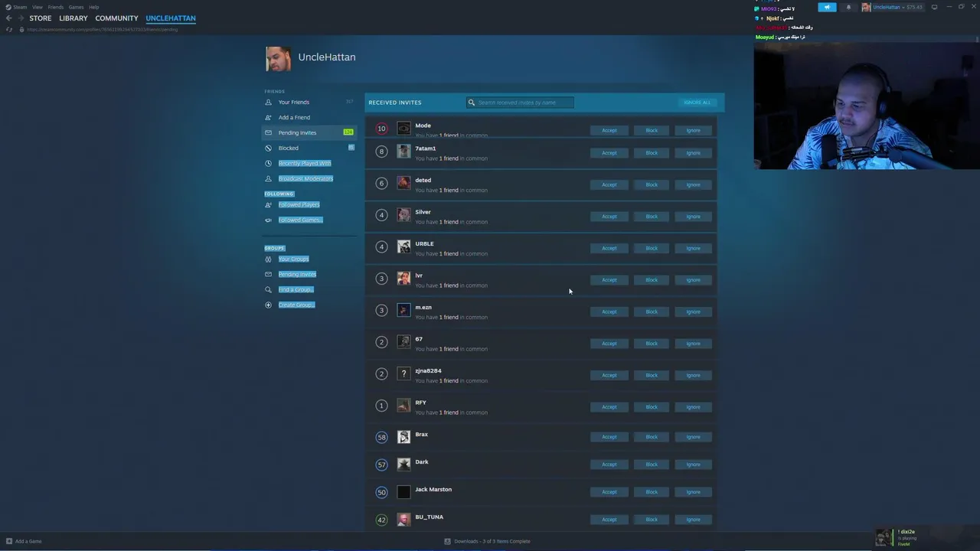Open Your Groups link

click(x=293, y=259)
